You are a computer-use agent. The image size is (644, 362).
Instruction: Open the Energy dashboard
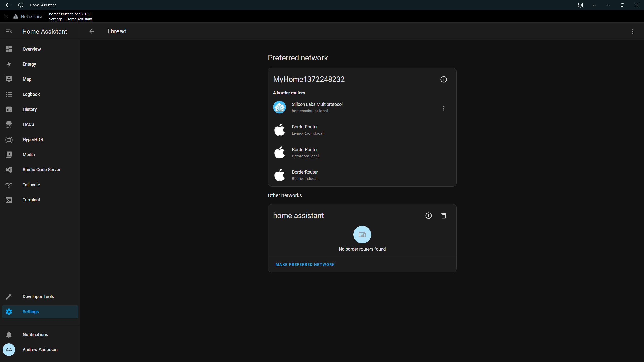point(29,64)
